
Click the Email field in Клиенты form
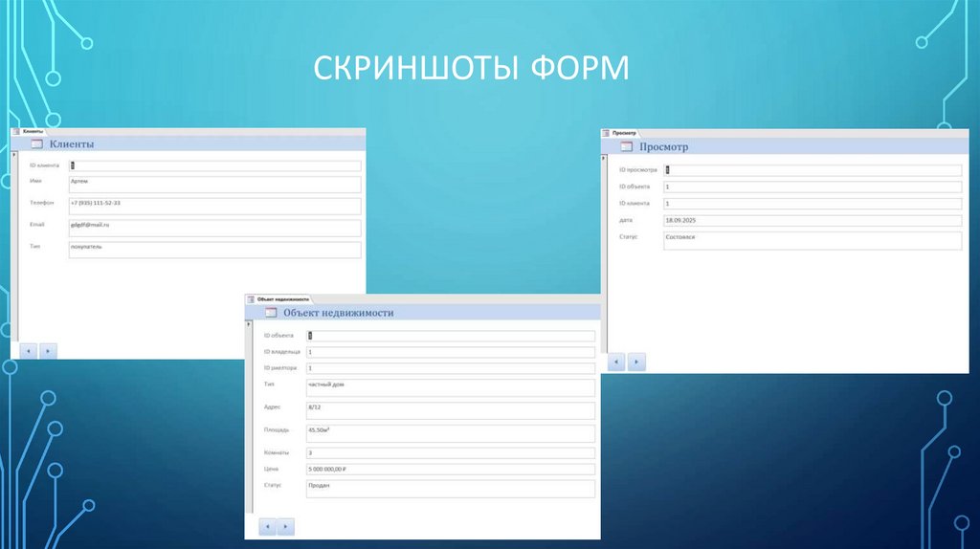215,228
